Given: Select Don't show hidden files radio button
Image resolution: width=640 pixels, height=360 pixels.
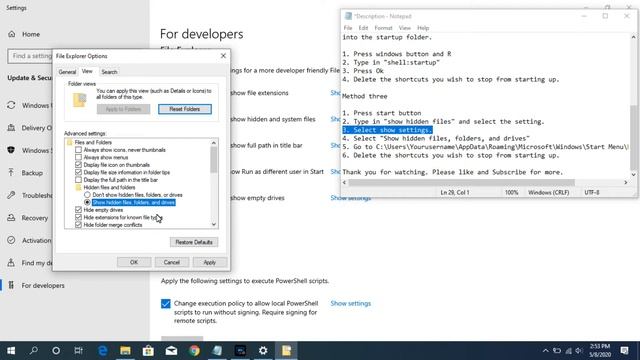Looking at the screenshot, I should 87,195.
